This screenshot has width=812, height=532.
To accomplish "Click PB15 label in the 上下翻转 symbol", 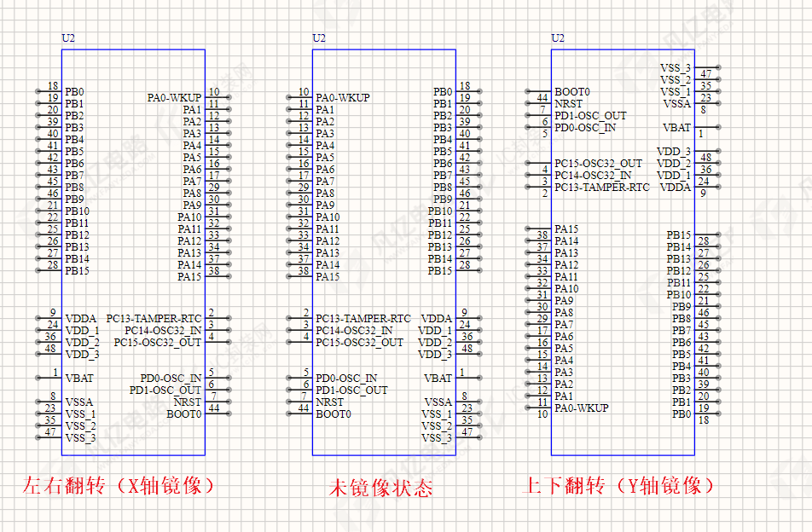I will pyautogui.click(x=679, y=235).
